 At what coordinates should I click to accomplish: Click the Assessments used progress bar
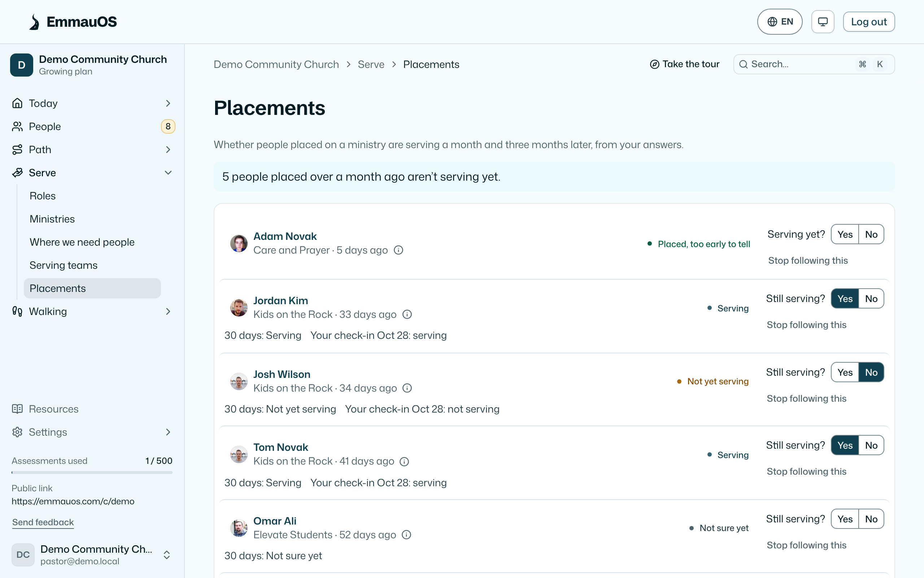[92, 473]
